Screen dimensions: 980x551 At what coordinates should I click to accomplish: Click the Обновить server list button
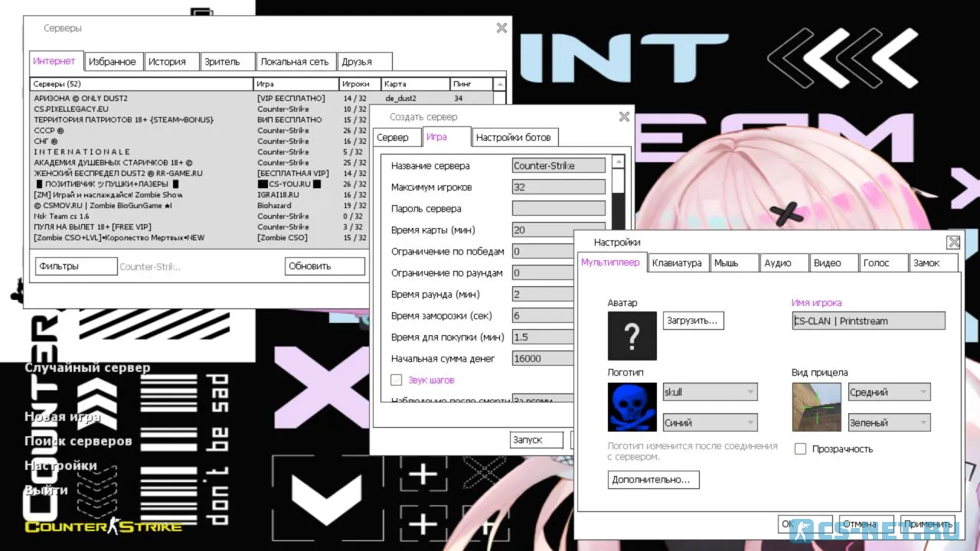[325, 266]
